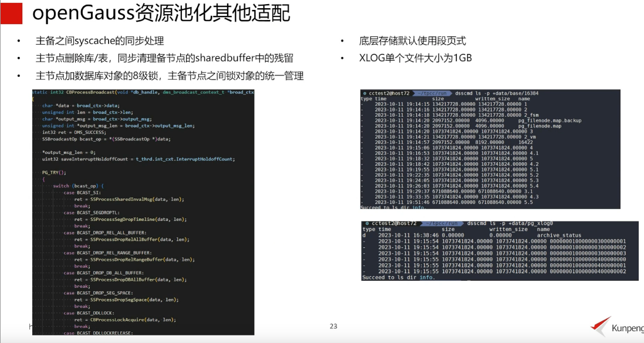Click the CBProcessBroadcast function signature line
Screen dimensions: 644x343
tap(143, 92)
